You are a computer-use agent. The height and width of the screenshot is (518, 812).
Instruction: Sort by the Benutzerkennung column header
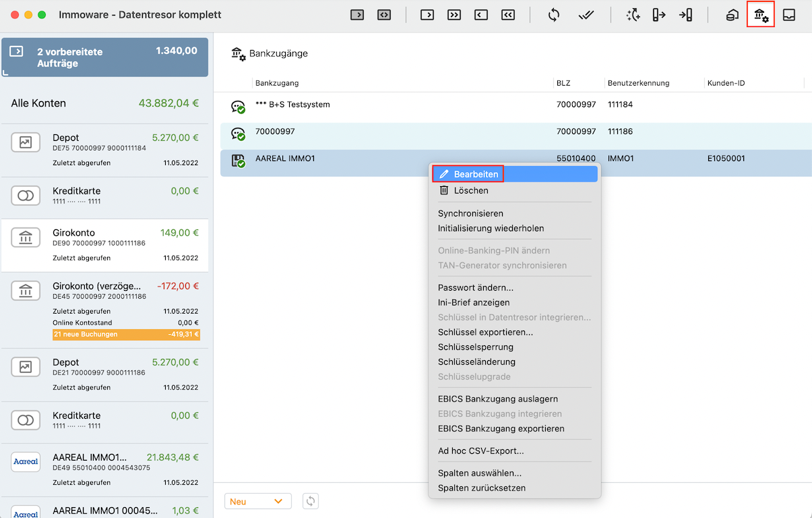(x=654, y=83)
